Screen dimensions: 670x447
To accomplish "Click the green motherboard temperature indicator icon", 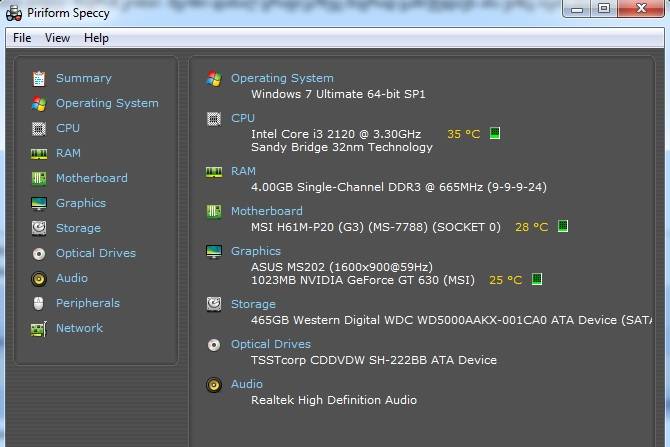I will [x=563, y=226].
